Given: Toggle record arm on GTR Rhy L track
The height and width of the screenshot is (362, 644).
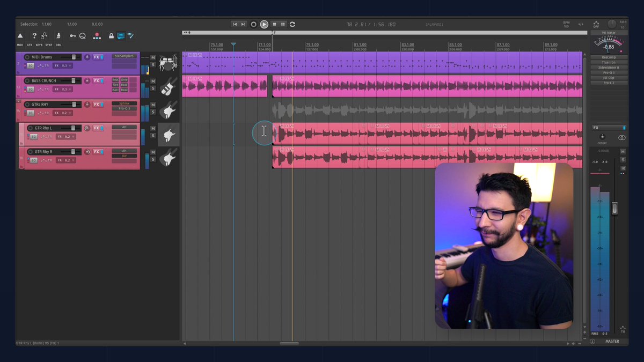Looking at the screenshot, I should click(x=30, y=128).
